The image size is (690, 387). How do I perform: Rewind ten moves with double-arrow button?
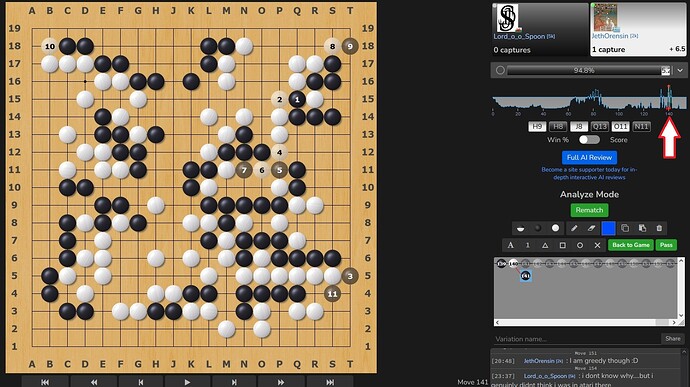point(94,382)
